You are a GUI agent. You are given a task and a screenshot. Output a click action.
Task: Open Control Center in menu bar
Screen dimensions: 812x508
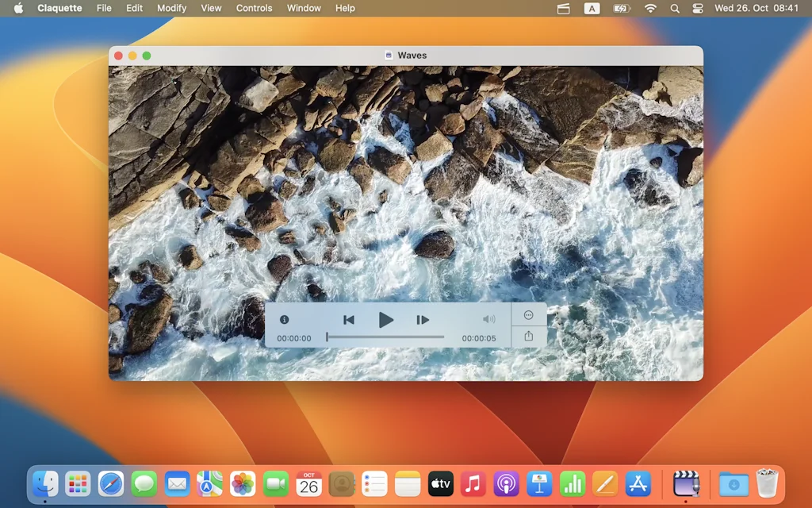[x=698, y=8]
